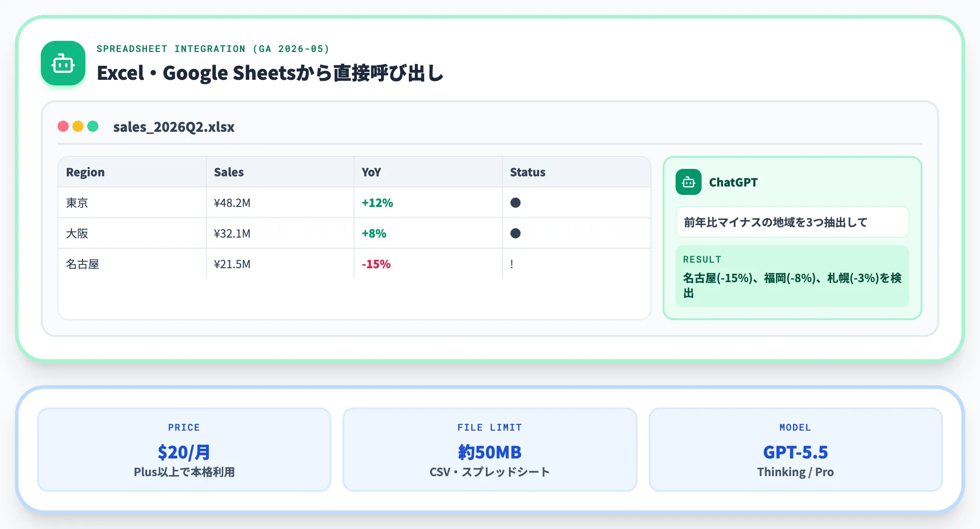This screenshot has width=980, height=529.
Task: Select the ¥21.5M sales cell
Action: (x=280, y=264)
